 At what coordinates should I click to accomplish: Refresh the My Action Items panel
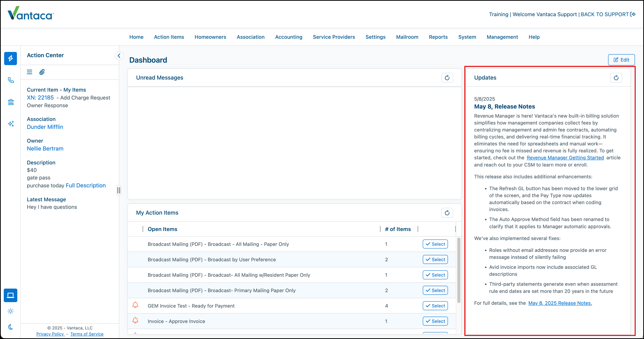coord(447,213)
